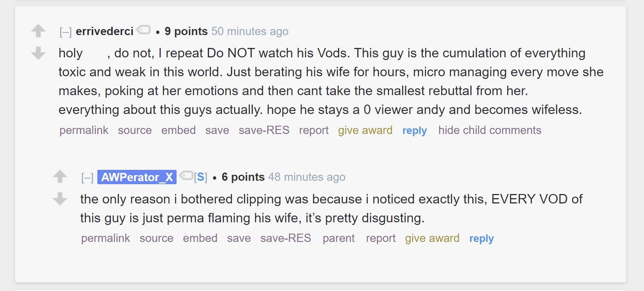Image resolution: width=644 pixels, height=291 pixels.
Task: Open errivederci's user profile
Action: tap(105, 31)
